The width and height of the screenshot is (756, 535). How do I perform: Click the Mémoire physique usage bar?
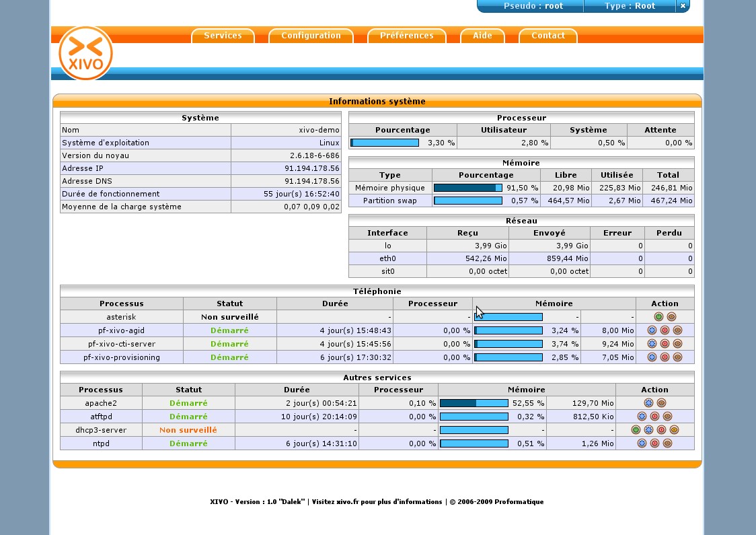pos(467,188)
